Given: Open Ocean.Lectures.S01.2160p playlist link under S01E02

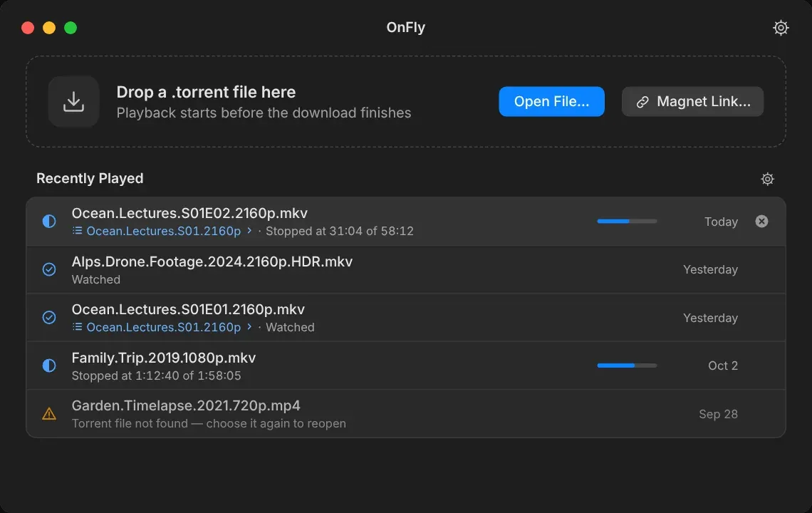Looking at the screenshot, I should tap(164, 231).
